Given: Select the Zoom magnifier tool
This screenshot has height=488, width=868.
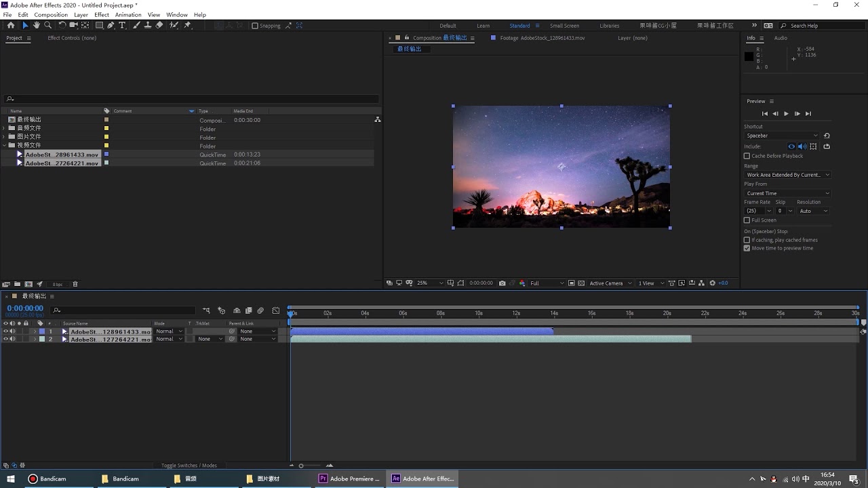Looking at the screenshot, I should [x=47, y=25].
